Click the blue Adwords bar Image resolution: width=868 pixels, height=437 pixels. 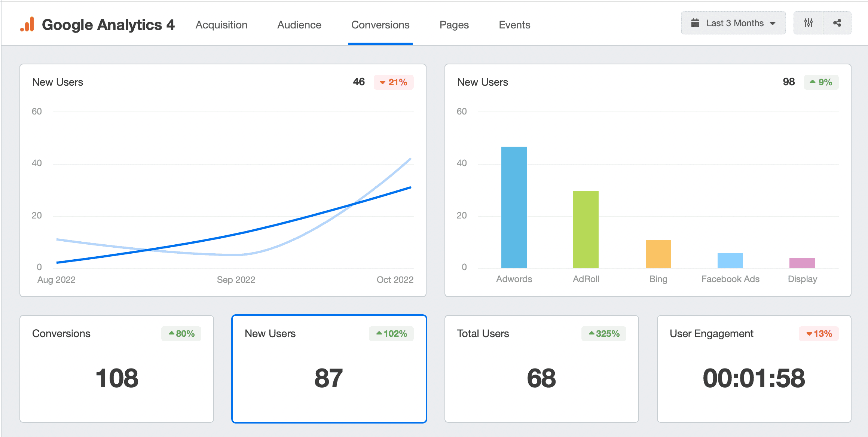(x=514, y=207)
